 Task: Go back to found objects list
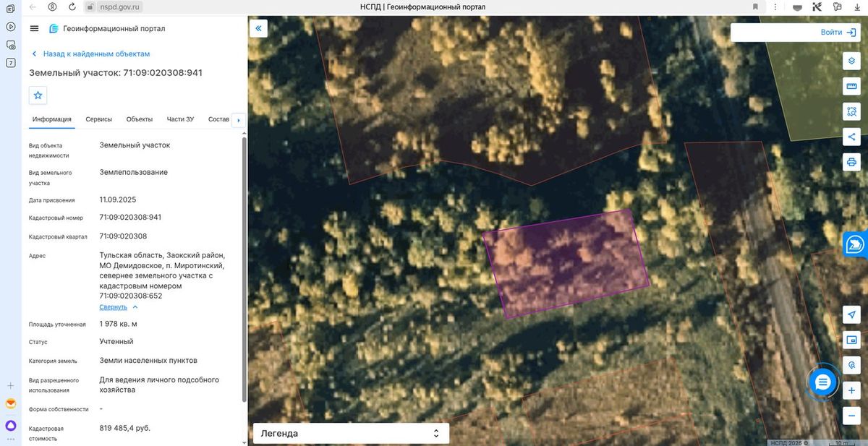coord(91,53)
